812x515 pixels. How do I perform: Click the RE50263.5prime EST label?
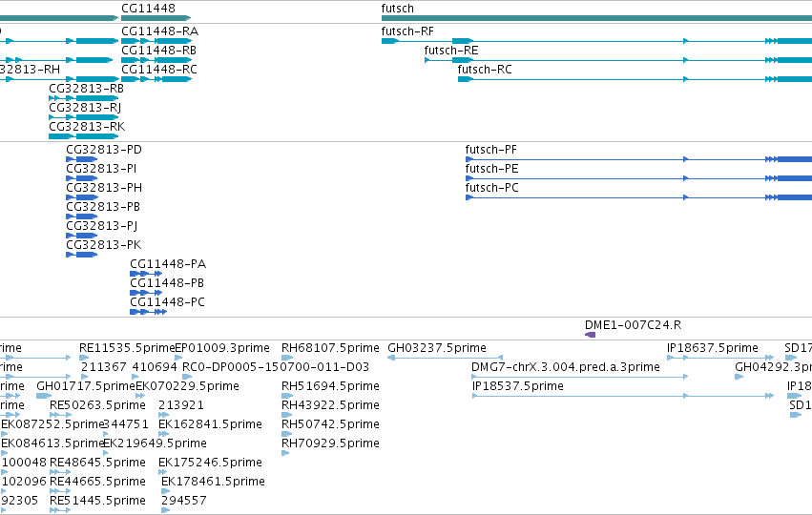pos(98,405)
